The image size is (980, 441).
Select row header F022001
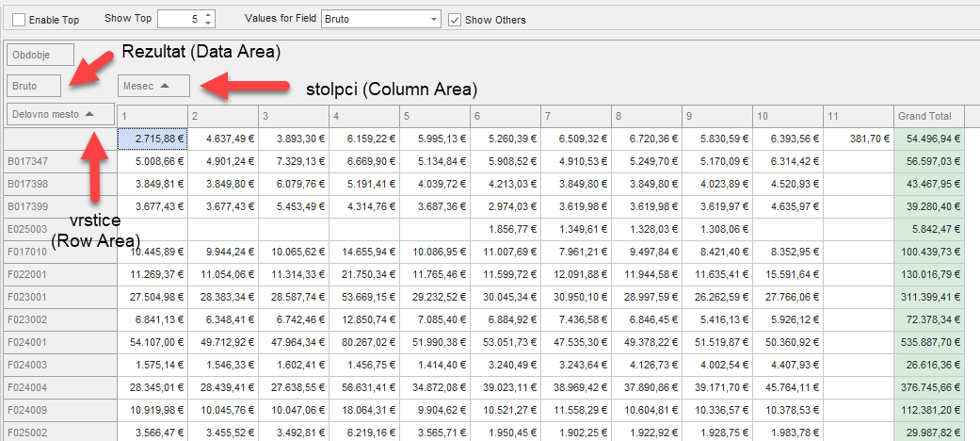point(60,274)
